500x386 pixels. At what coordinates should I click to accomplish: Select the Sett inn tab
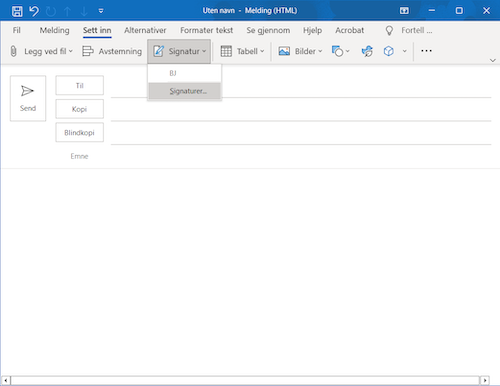point(97,30)
